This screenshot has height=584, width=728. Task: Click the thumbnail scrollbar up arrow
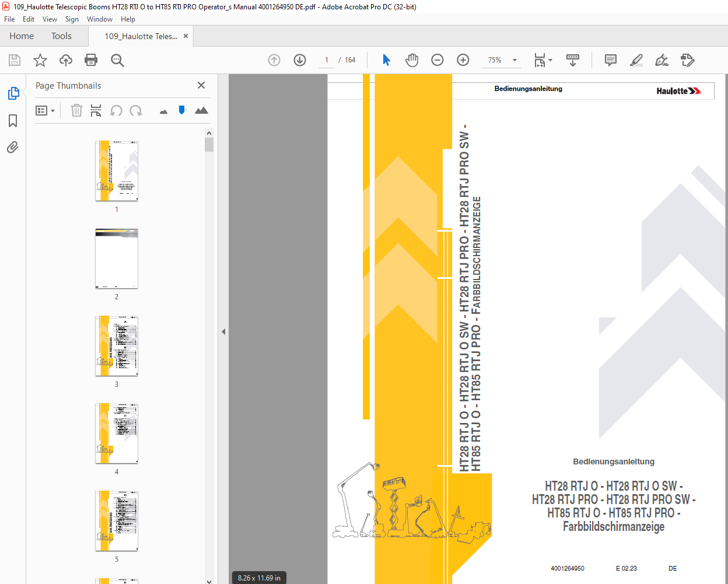(209, 132)
